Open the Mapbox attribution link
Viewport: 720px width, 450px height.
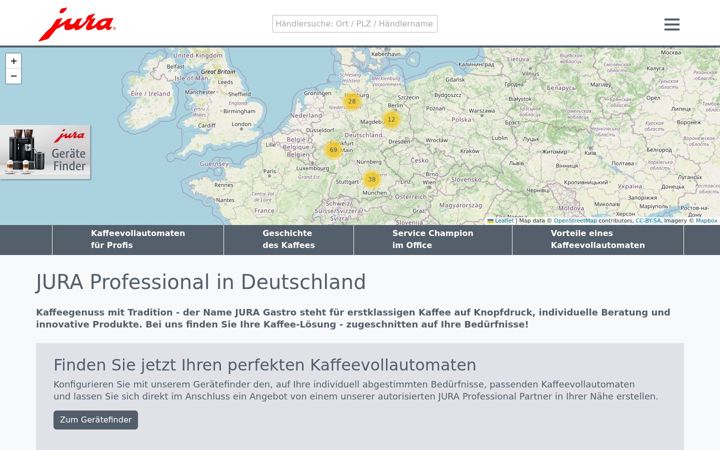click(706, 221)
